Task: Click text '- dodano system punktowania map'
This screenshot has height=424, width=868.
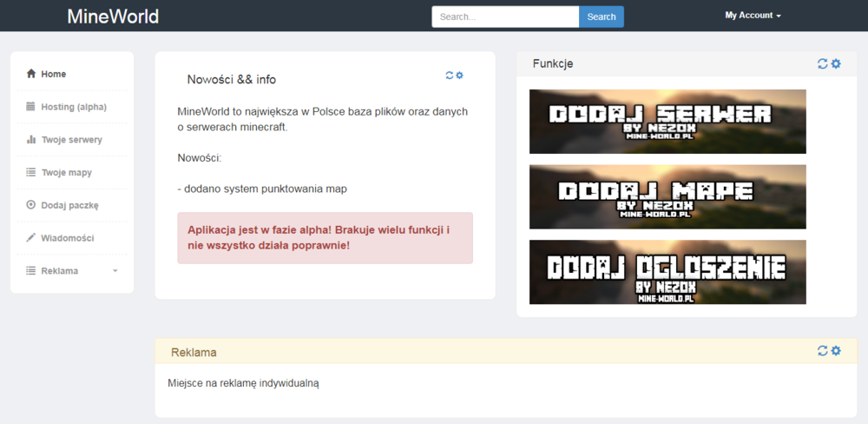Action: pos(262,189)
